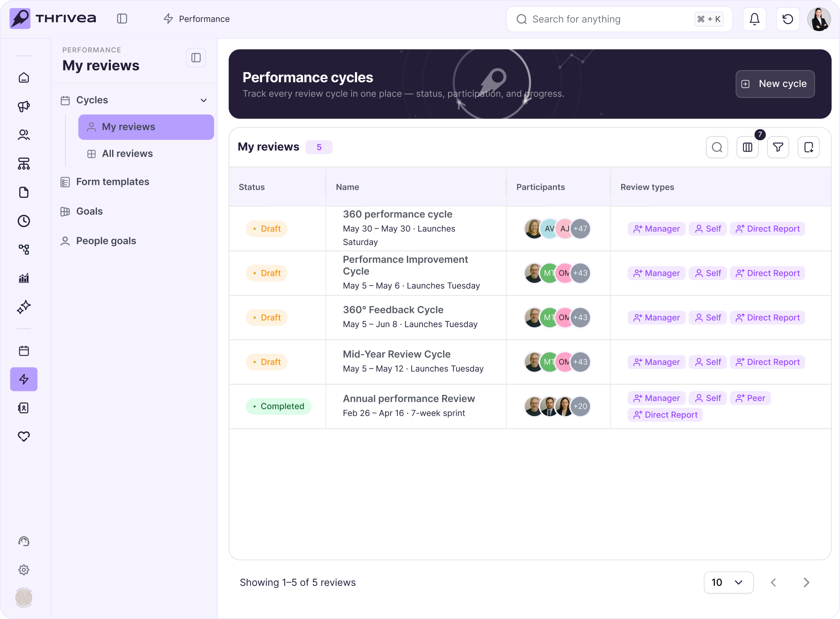Image resolution: width=840 pixels, height=619 pixels.
Task: Open the calendar icon in left rail
Action: [24, 351]
